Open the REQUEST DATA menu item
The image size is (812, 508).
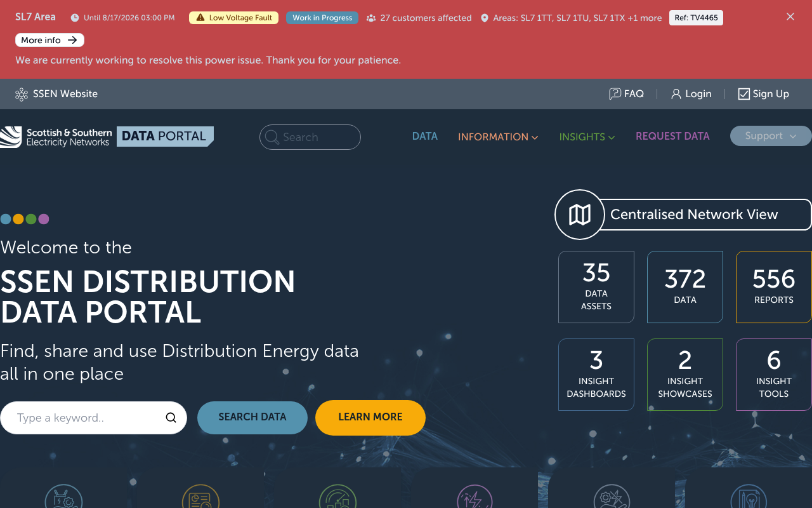point(672,136)
